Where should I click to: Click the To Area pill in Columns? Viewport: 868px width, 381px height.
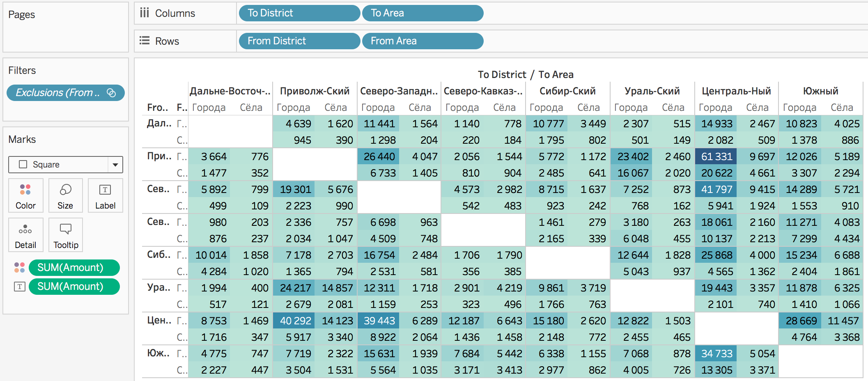point(422,13)
